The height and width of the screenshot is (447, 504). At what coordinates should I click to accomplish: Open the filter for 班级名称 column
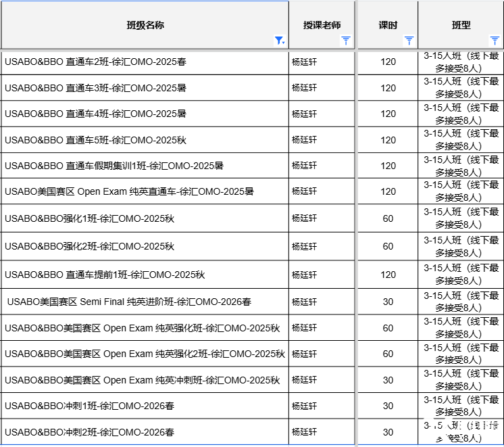coord(279,41)
